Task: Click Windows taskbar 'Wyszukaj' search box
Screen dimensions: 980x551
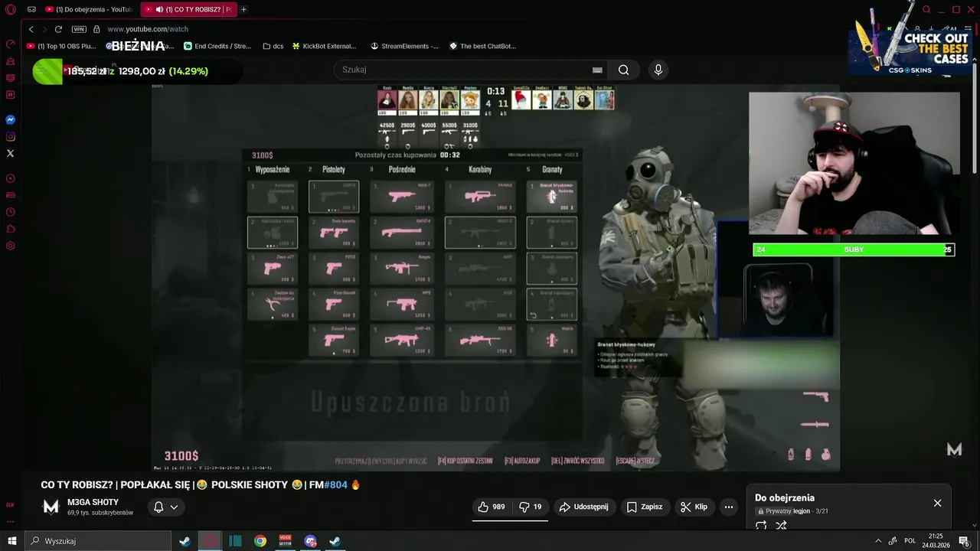Action: click(x=97, y=541)
